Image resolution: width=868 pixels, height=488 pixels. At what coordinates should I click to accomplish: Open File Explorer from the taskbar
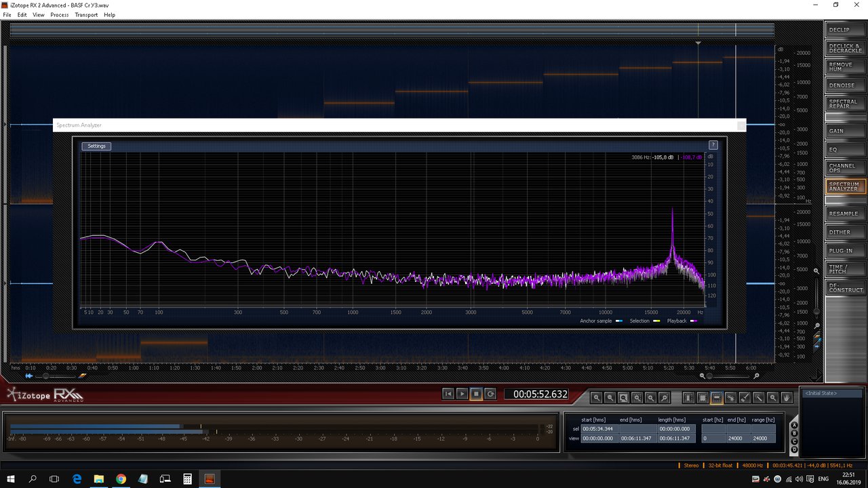98,479
